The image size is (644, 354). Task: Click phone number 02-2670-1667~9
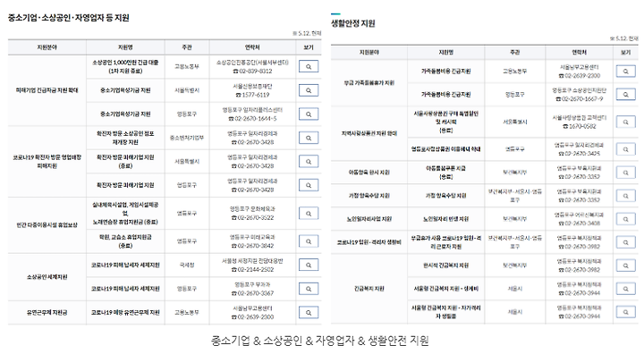(579, 99)
